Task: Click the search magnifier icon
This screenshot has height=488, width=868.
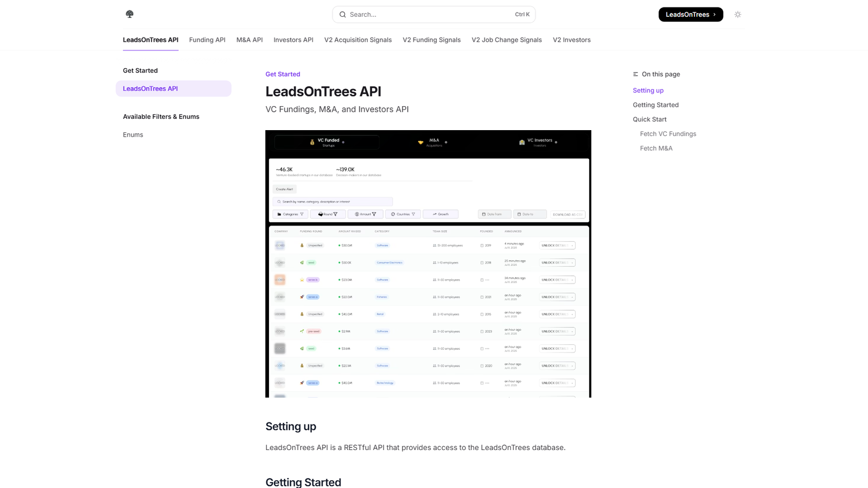Action: pyautogui.click(x=342, y=15)
